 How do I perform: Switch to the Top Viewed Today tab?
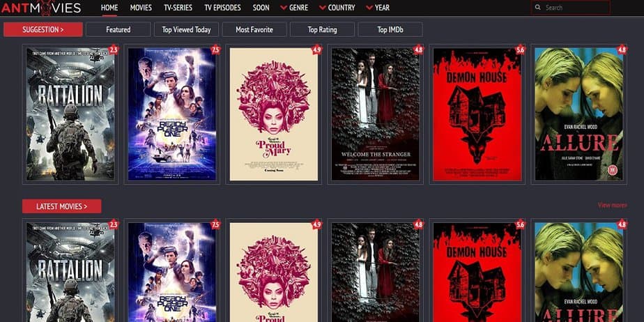click(x=187, y=29)
